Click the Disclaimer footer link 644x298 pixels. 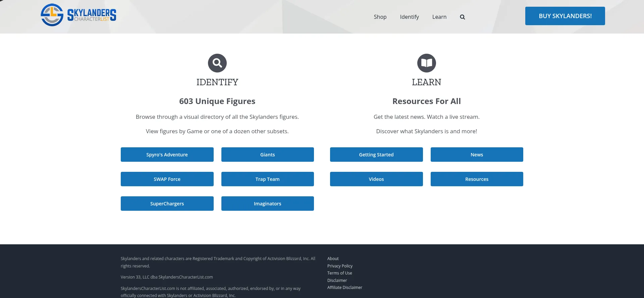tap(337, 280)
